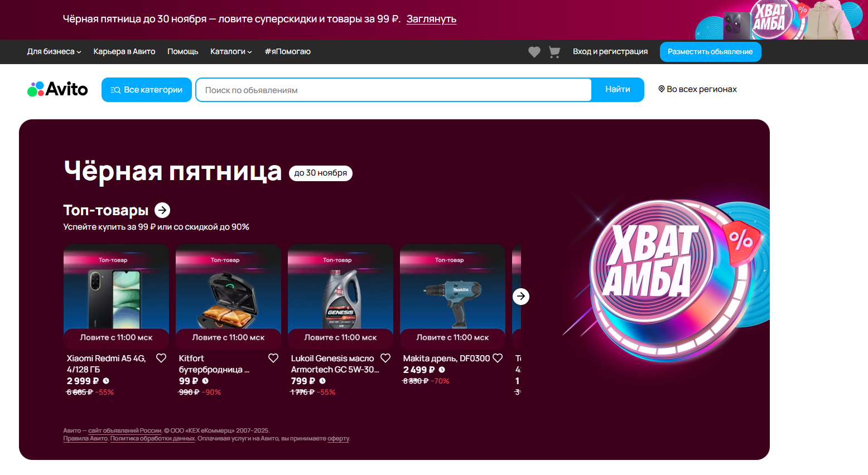Favorite the Lukoil Genesis масло item
The image size is (868, 475).
385,358
